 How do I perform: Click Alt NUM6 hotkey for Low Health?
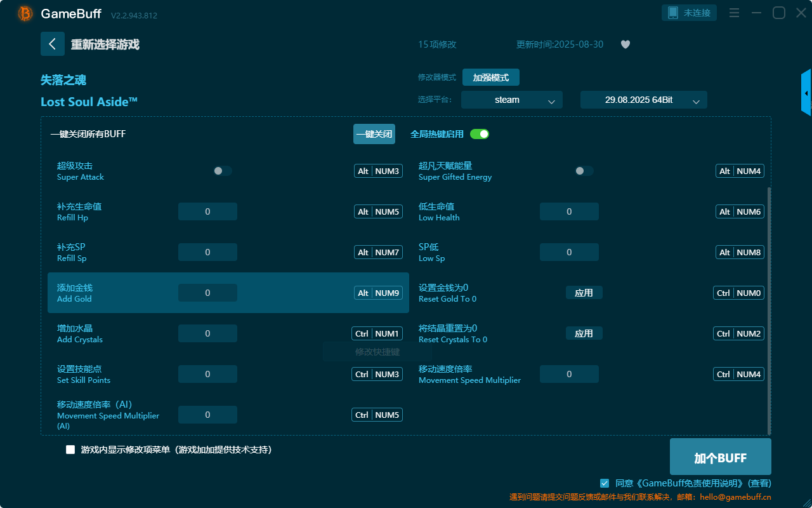coord(740,211)
